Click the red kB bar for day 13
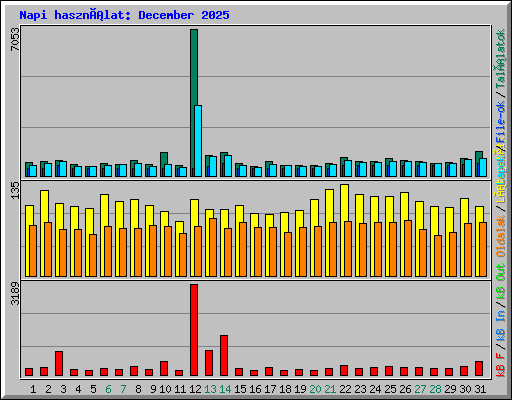The image size is (512, 400). point(209,363)
